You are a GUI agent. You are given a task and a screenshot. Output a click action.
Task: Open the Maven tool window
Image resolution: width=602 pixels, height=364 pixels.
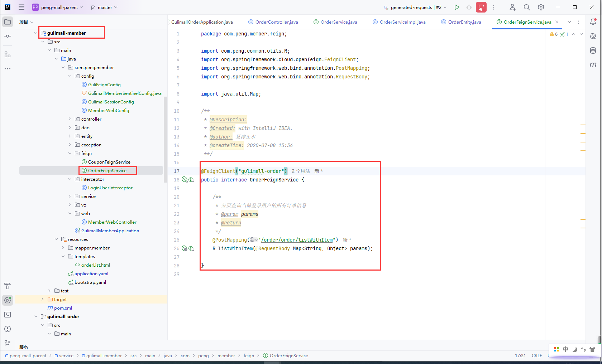click(x=593, y=65)
